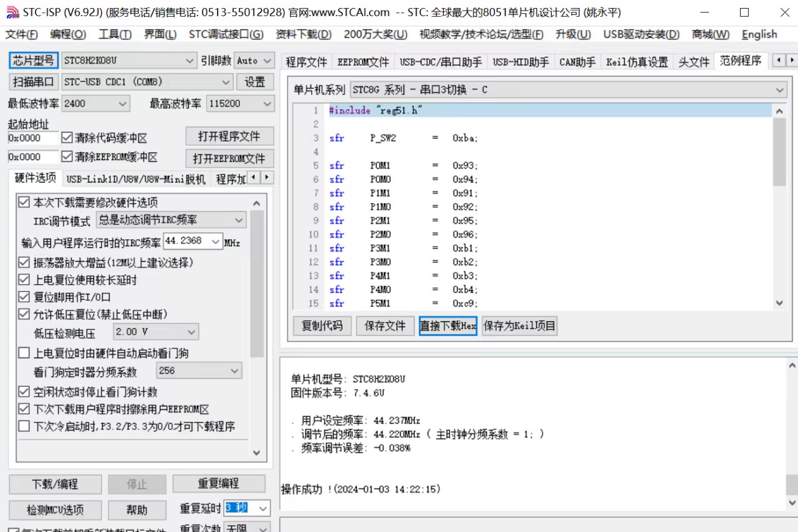Open 资料下载(D) menu
798x532 pixels.
coord(304,34)
